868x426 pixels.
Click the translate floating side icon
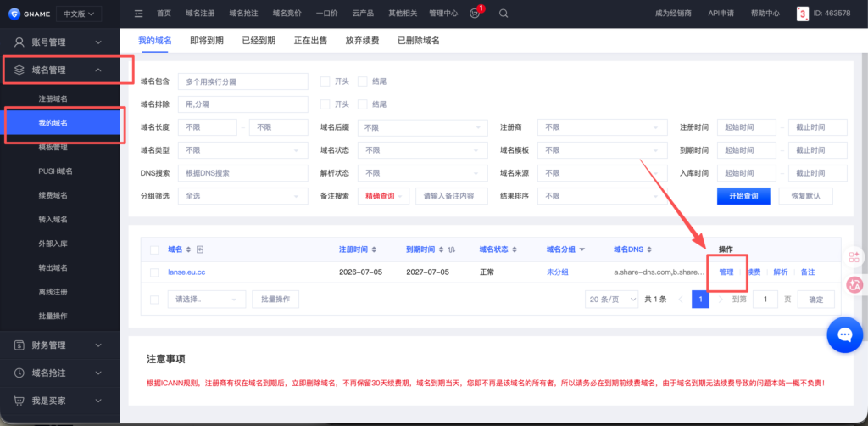pyautogui.click(x=855, y=285)
